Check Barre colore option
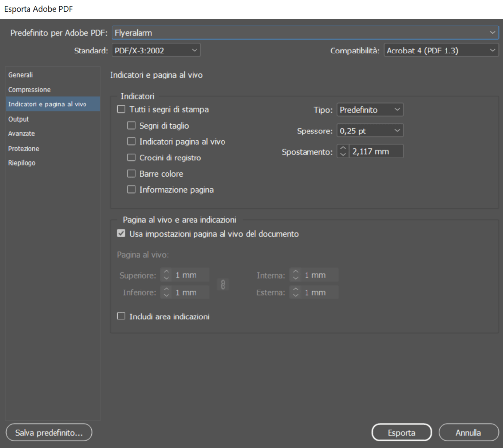Image resolution: width=503 pixels, height=448 pixels. [x=131, y=174]
